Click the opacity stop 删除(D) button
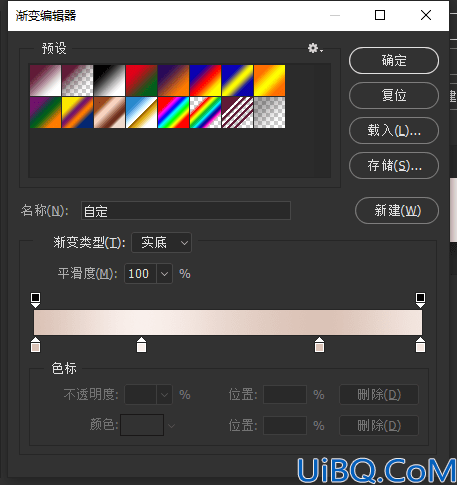Screen dimensions: 457x485 click(379, 395)
